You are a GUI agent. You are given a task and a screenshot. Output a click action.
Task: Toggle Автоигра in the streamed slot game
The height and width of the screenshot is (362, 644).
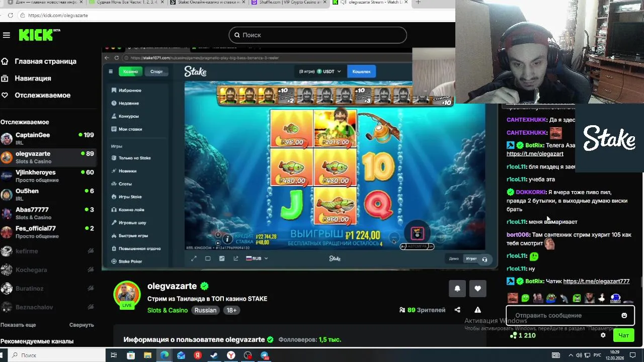coord(417,246)
